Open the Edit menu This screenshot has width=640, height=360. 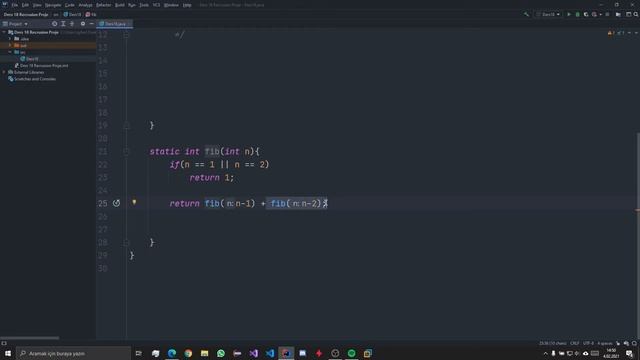pyautogui.click(x=25, y=5)
